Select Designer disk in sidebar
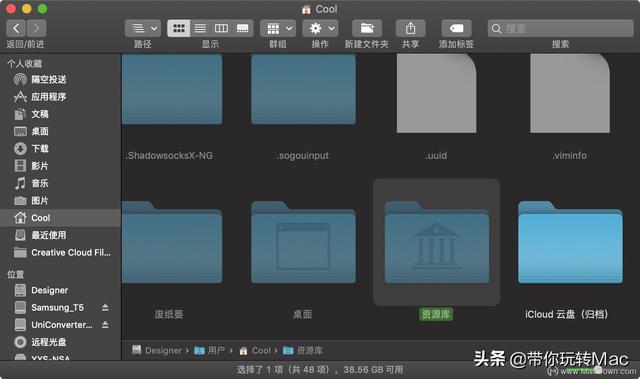 pos(60,290)
